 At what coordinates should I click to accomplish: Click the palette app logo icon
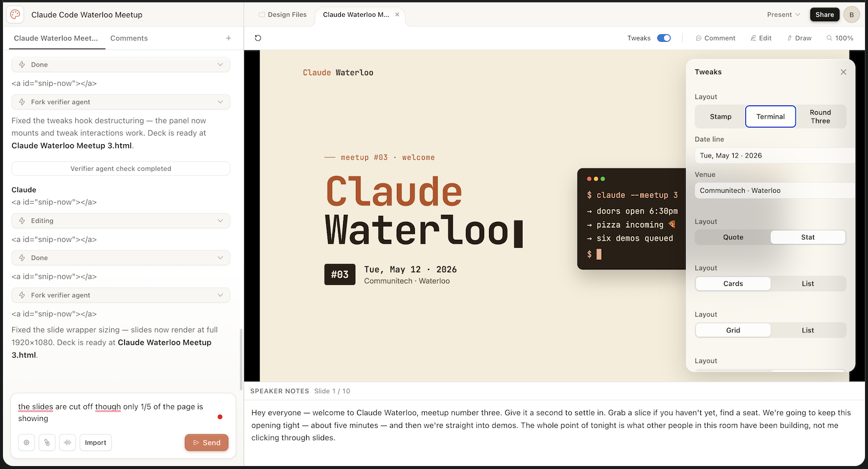pyautogui.click(x=15, y=14)
